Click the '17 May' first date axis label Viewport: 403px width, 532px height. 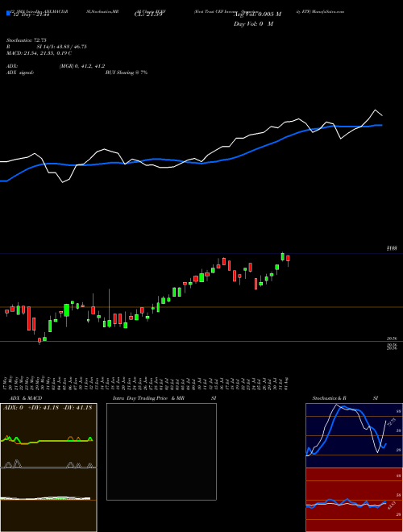pos(6,383)
